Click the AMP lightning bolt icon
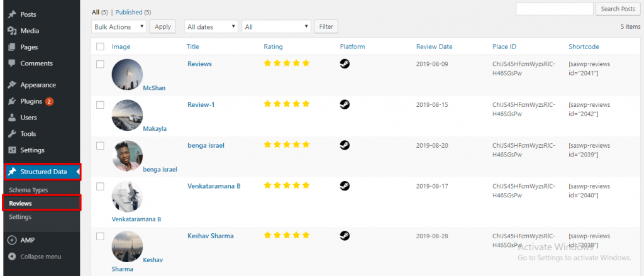The image size is (644, 276). (13, 240)
